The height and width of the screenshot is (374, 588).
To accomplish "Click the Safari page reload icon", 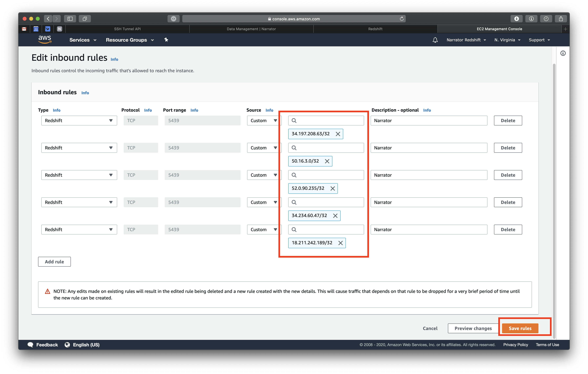I will [401, 19].
